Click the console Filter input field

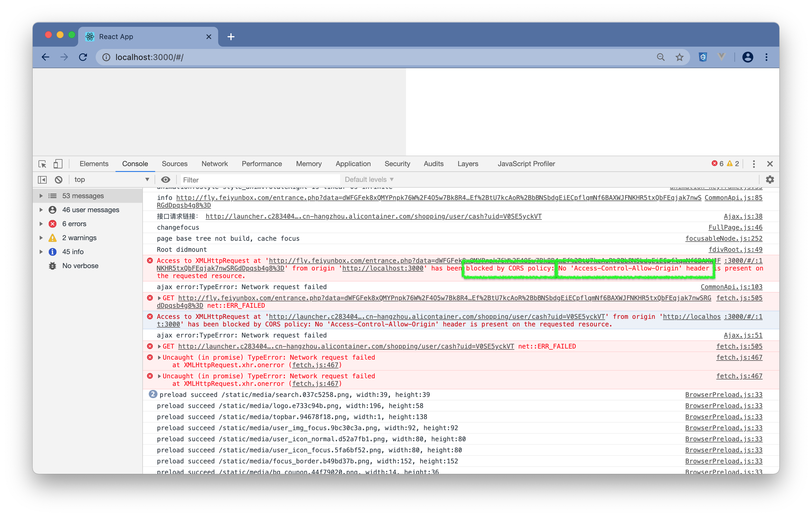(260, 180)
